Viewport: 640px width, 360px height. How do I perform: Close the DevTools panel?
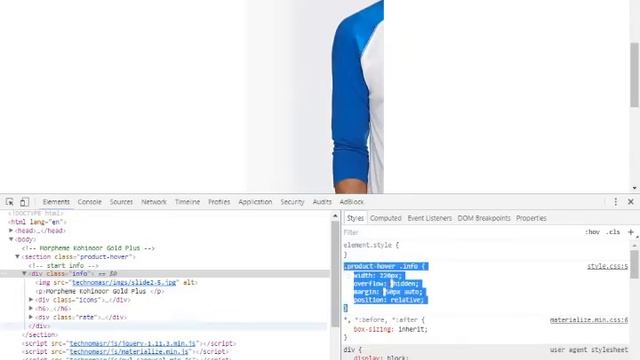631,202
